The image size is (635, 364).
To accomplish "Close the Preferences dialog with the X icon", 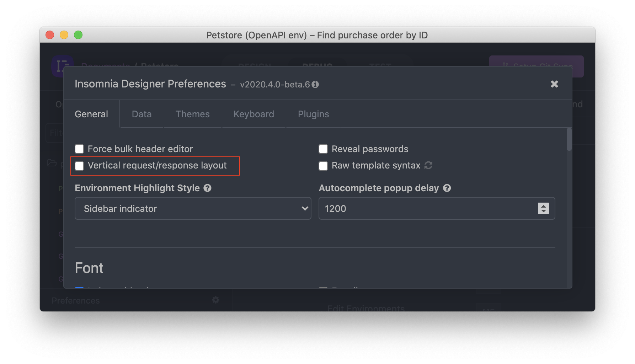I will pos(554,84).
